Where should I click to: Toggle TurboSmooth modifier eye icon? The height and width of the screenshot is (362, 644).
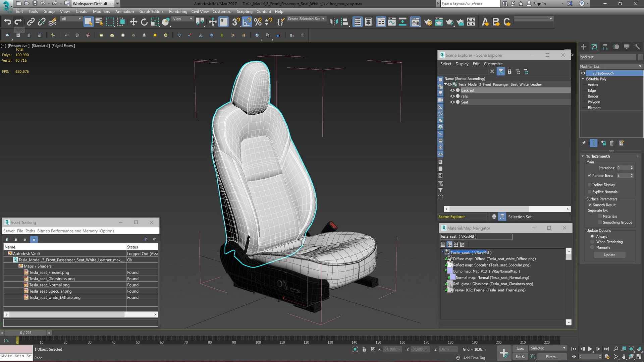tap(583, 73)
